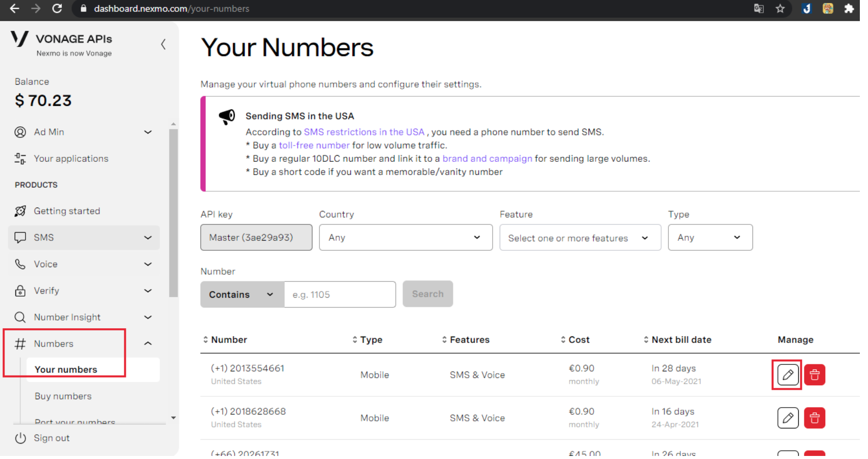The height and width of the screenshot is (459, 868).
Task: Click edit pencil for number 2013554661
Action: pyautogui.click(x=788, y=375)
